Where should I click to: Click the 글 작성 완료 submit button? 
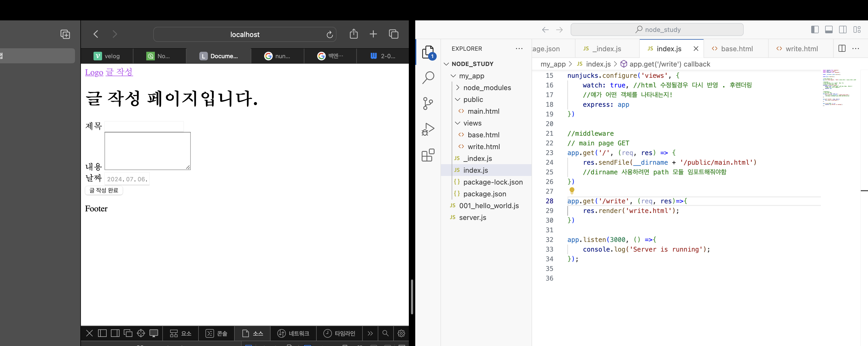[x=104, y=190]
